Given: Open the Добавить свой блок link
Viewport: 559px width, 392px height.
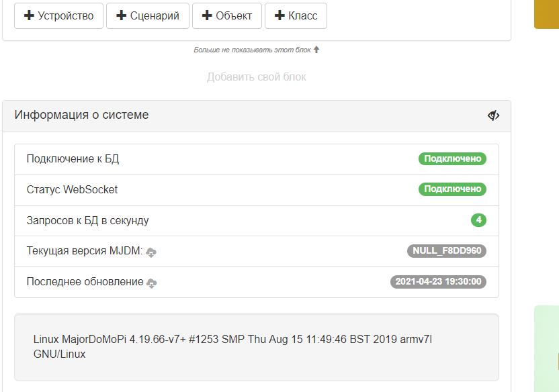Looking at the screenshot, I should [x=256, y=77].
